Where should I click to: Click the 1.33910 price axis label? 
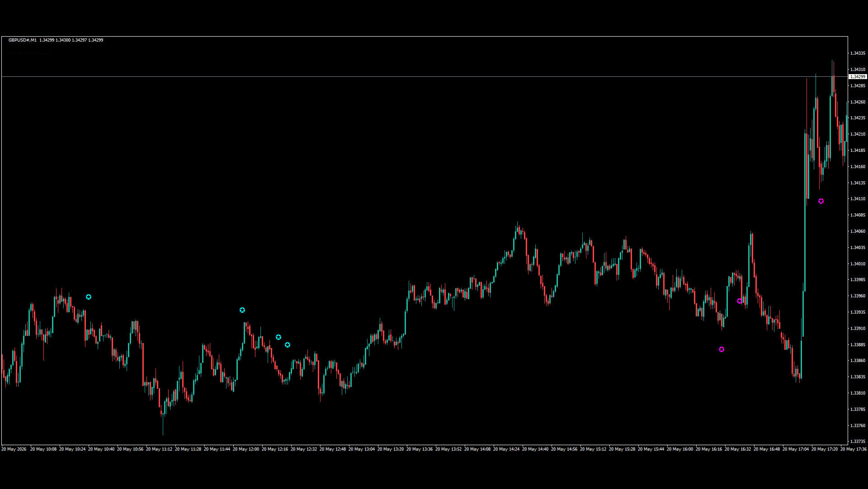(x=858, y=329)
